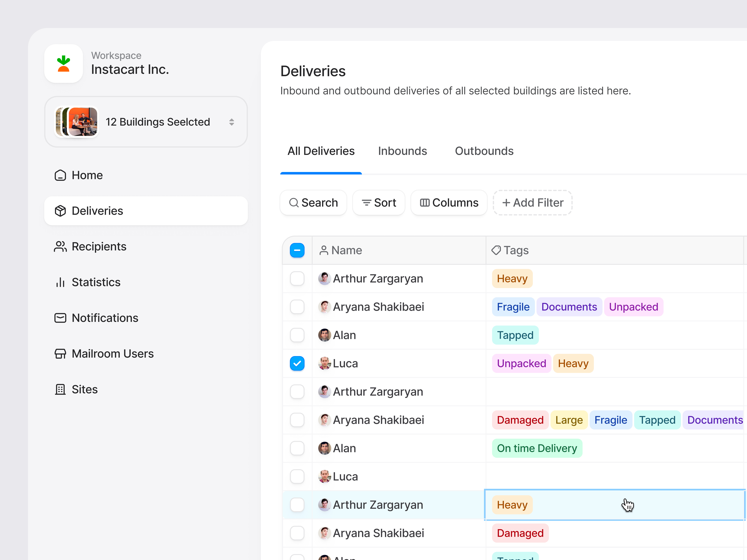Screen dimensions: 747x560
Task: Check the Alan row with Tapped tag
Action: click(297, 335)
